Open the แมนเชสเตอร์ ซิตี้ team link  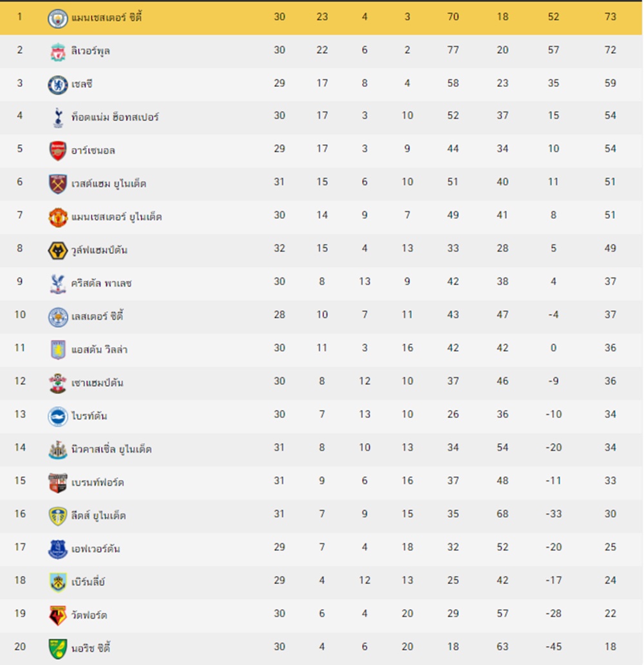click(x=106, y=17)
